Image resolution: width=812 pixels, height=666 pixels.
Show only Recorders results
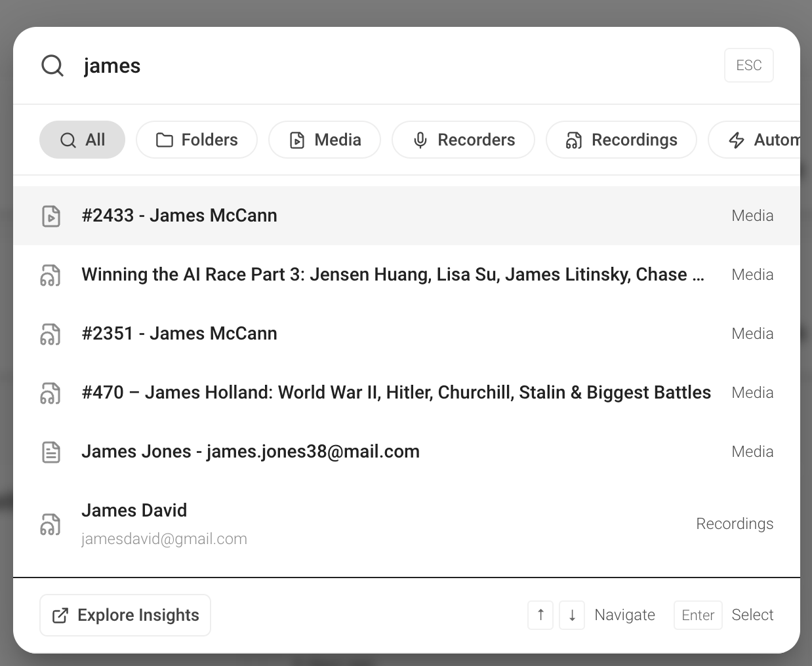click(463, 140)
